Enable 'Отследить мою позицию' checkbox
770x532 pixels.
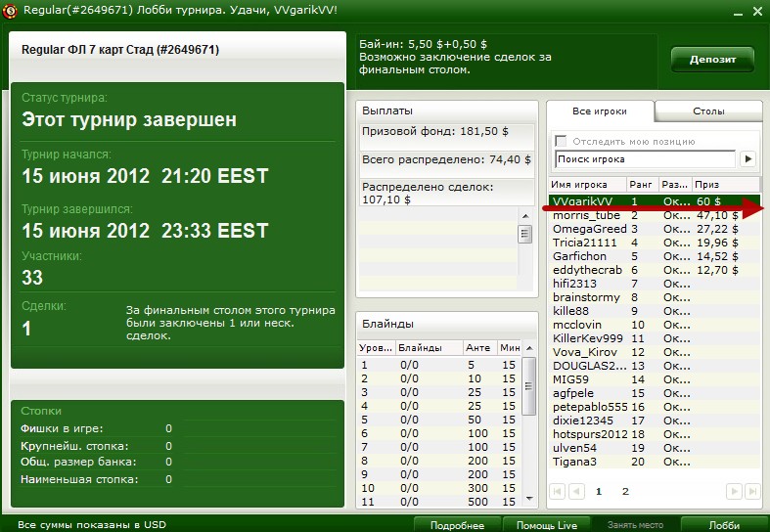pos(561,142)
